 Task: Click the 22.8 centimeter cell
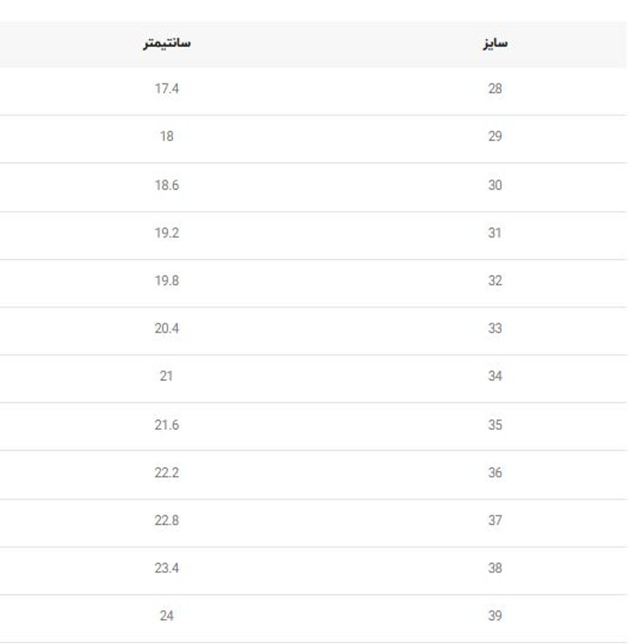pos(167,521)
